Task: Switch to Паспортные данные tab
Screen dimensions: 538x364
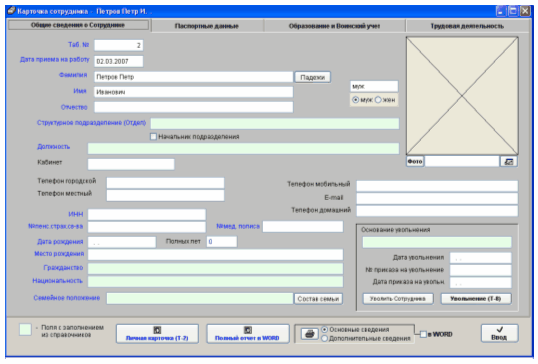Action: (x=207, y=26)
